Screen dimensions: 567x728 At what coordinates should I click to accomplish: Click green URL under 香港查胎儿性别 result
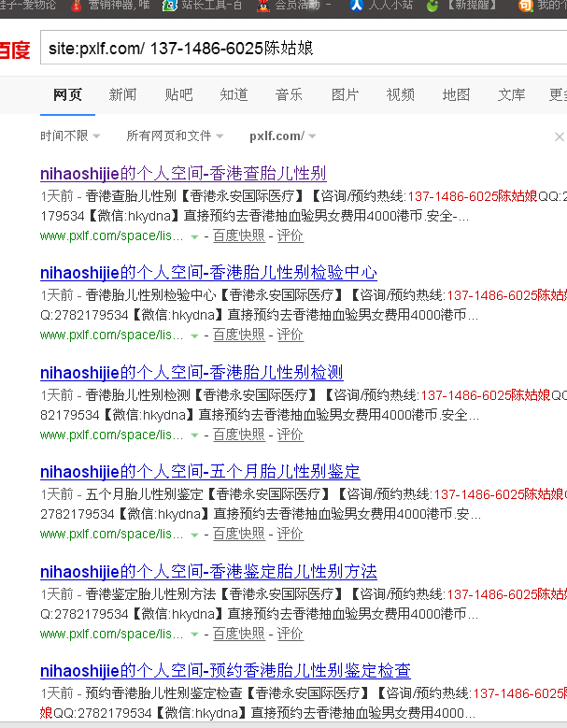coord(111,236)
